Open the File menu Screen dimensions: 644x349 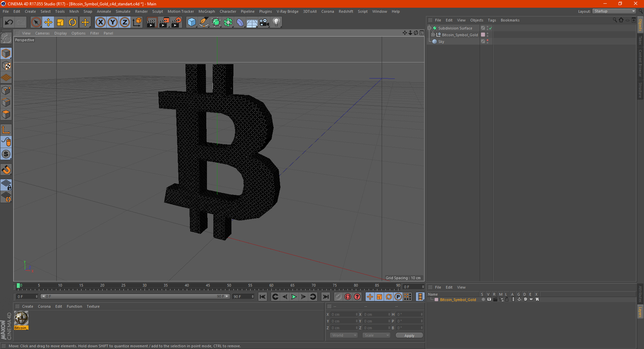tap(6, 11)
